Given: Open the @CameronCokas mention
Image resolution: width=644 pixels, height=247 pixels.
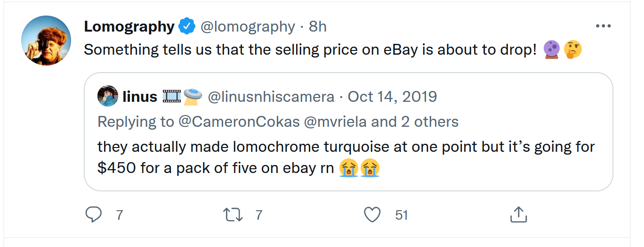Looking at the screenshot, I should click(240, 122).
